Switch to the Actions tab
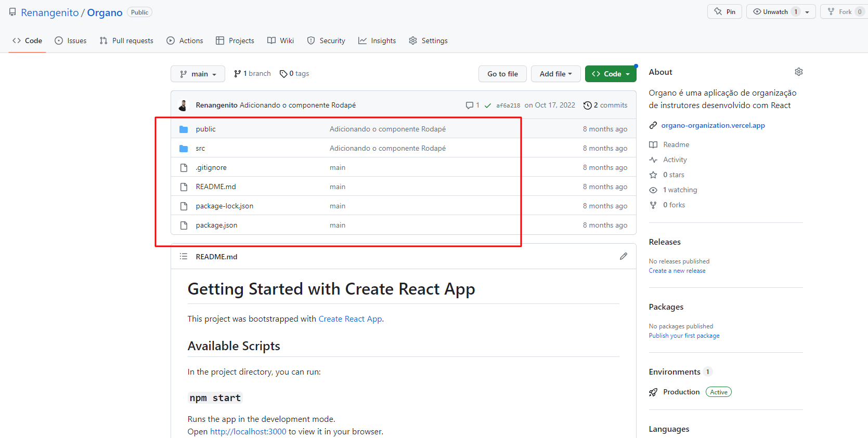The image size is (868, 438). click(185, 41)
